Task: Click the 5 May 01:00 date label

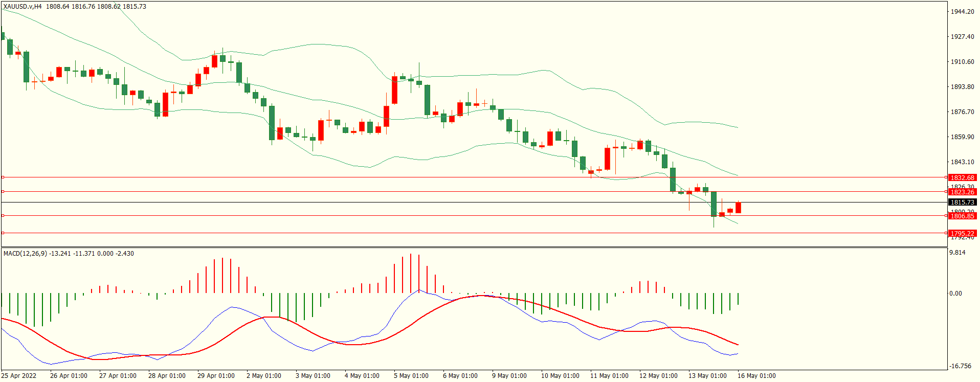Action: [411, 376]
